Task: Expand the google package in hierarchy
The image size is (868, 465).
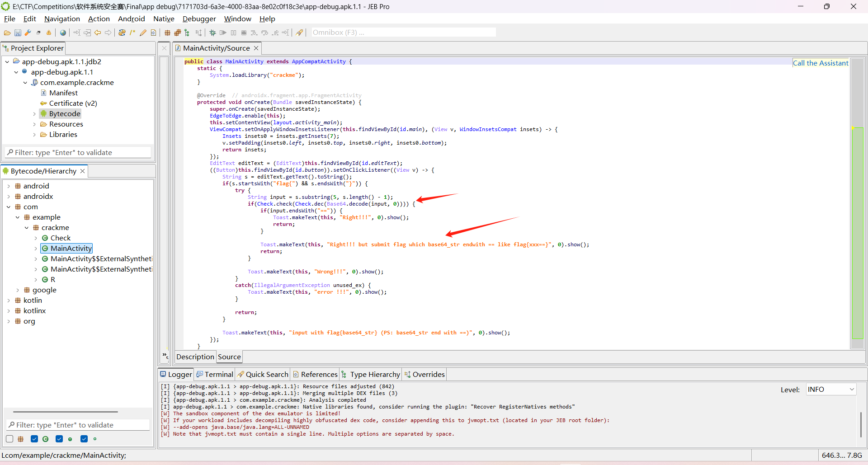Action: tap(18, 290)
